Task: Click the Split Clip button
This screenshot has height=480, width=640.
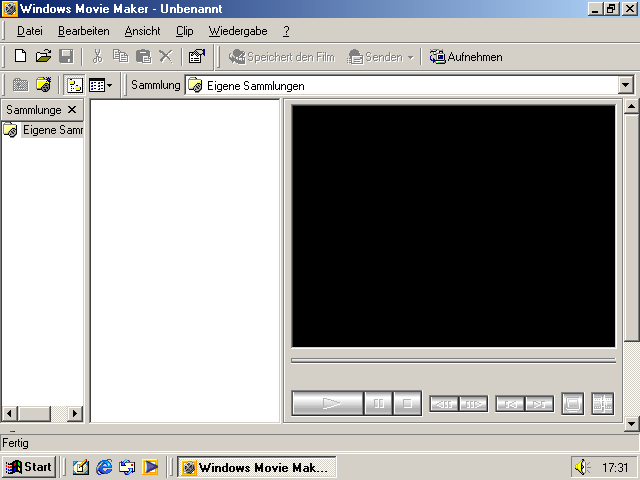Action: tap(602, 404)
